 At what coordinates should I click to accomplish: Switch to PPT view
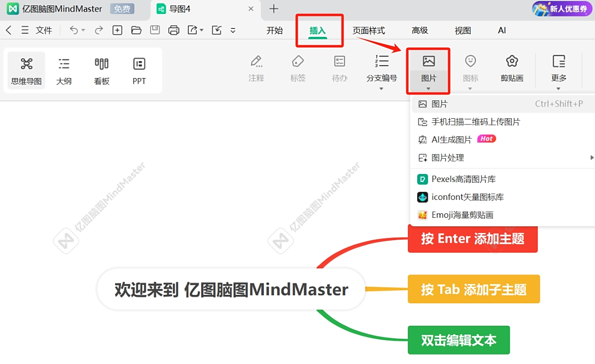(139, 71)
